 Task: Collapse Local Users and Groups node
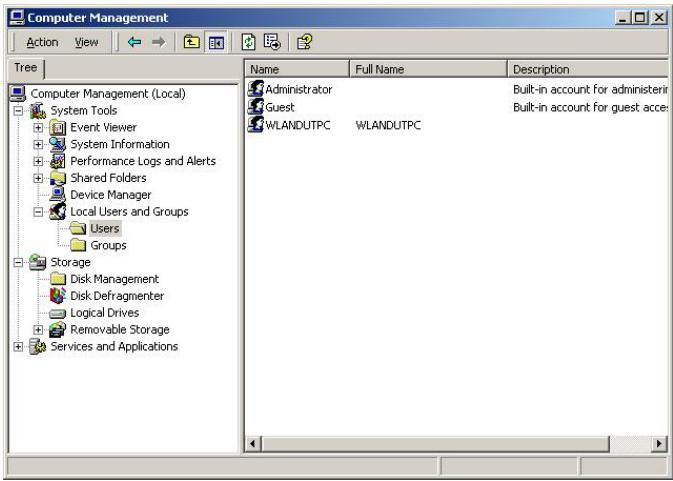click(x=38, y=212)
